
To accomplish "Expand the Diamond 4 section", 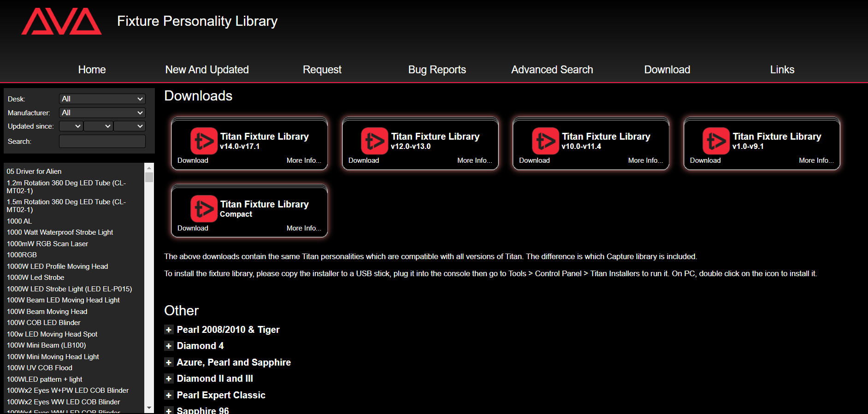I will (x=169, y=346).
